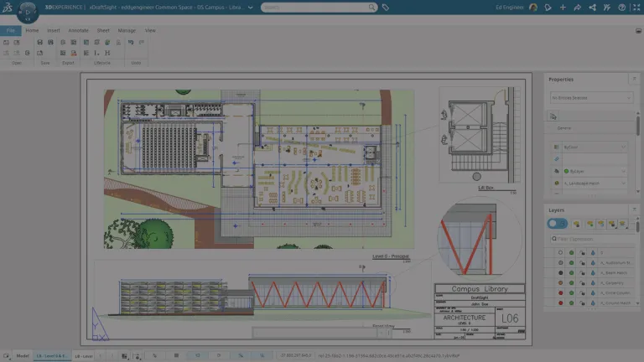Click the tag icon beside search

[x=386, y=8]
